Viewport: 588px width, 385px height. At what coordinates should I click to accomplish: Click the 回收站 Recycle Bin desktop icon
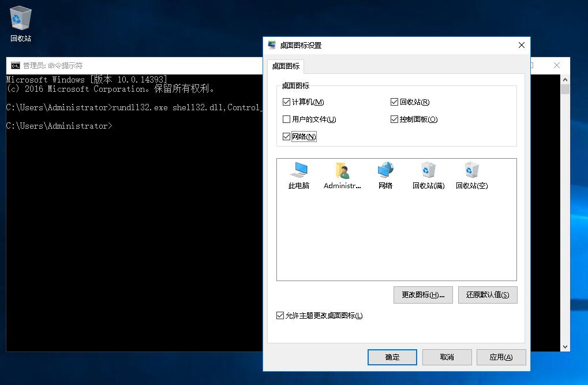click(21, 24)
